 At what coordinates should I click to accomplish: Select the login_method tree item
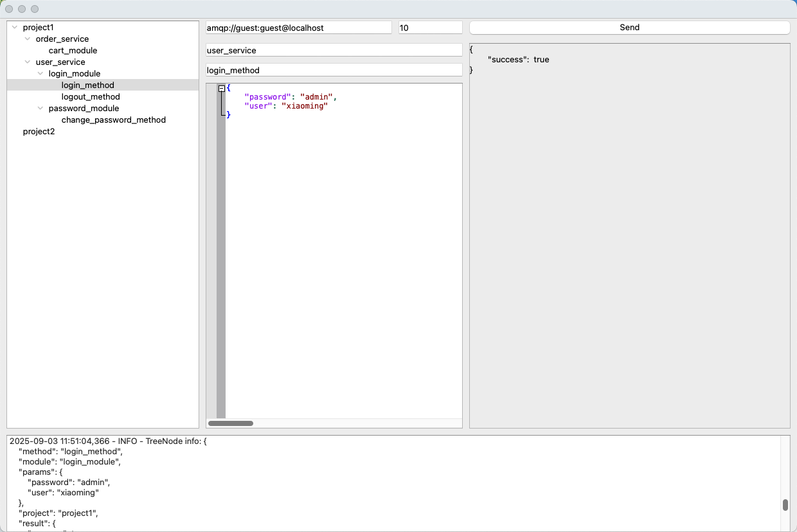click(87, 85)
